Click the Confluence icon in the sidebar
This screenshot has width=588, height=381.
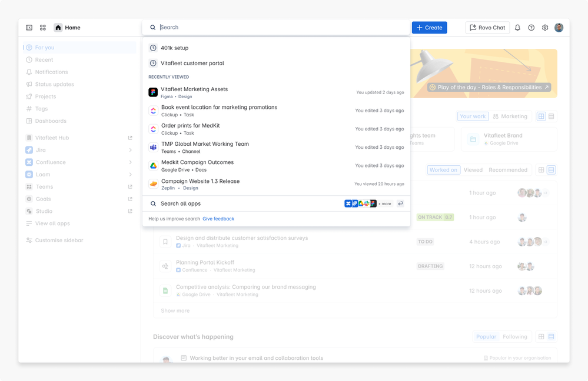[29, 162]
